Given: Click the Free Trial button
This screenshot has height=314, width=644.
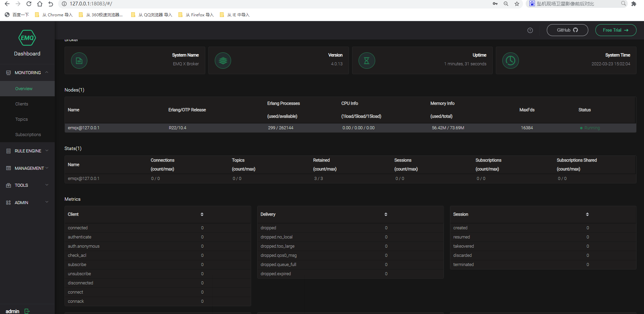Looking at the screenshot, I should pyautogui.click(x=615, y=30).
